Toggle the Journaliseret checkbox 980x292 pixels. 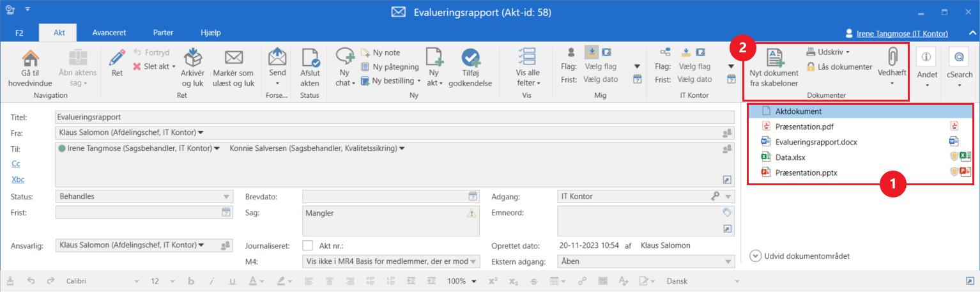(308, 245)
